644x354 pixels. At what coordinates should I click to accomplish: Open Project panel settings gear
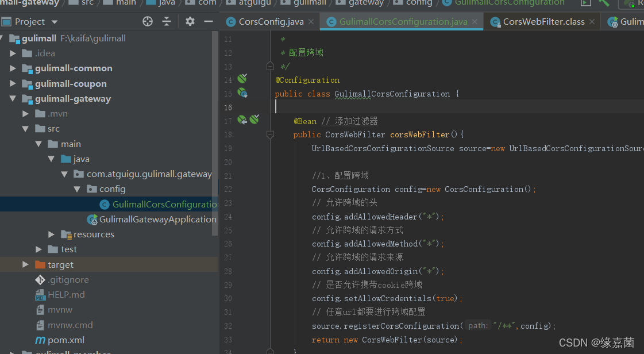pyautogui.click(x=190, y=21)
